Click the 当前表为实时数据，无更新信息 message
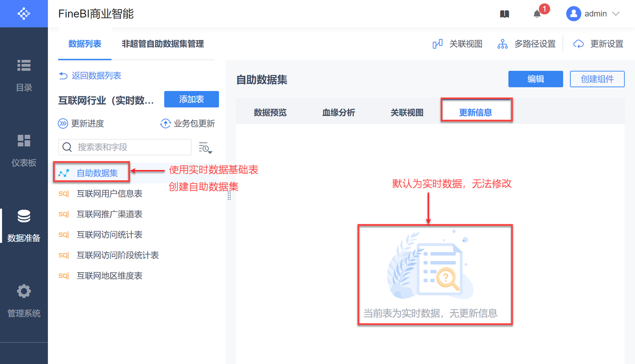Viewport: 635px width, 364px height. coord(430,314)
